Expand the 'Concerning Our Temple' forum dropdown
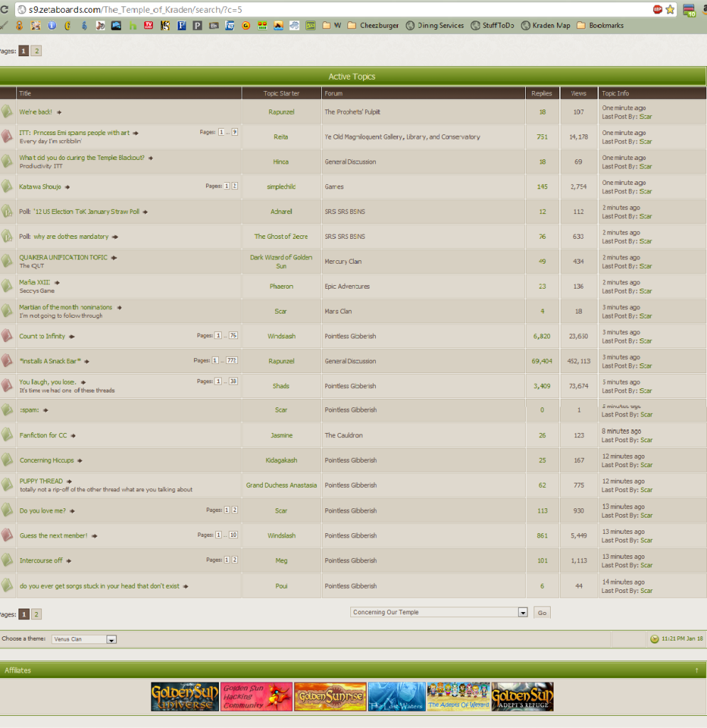The width and height of the screenshot is (707, 728). [x=522, y=613]
